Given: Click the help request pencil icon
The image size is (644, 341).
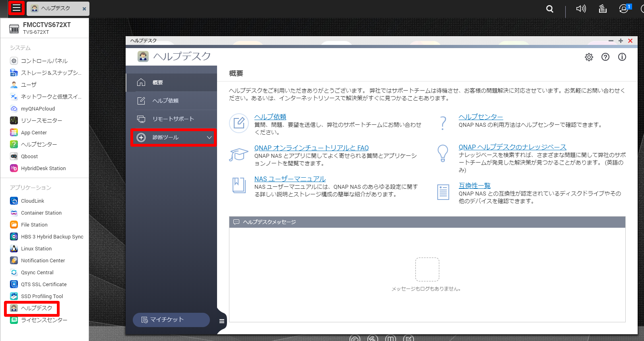Looking at the screenshot, I should [x=239, y=123].
